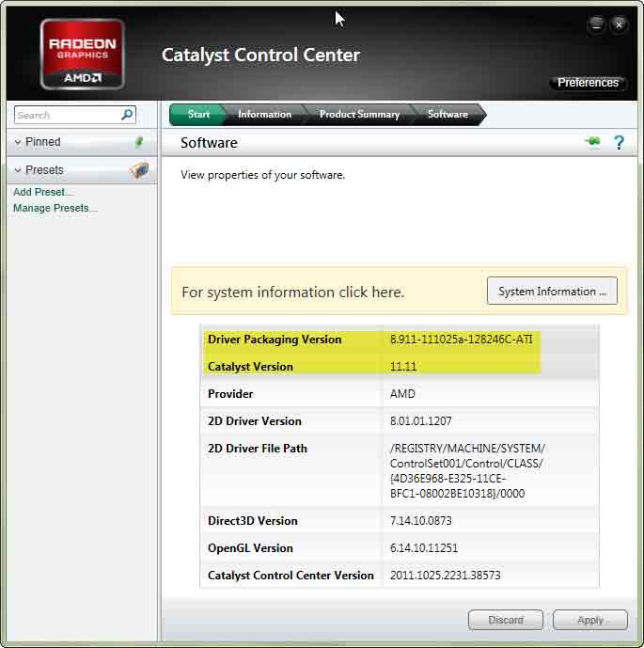The image size is (644, 648).
Task: Click the Provider label
Action: (230, 394)
